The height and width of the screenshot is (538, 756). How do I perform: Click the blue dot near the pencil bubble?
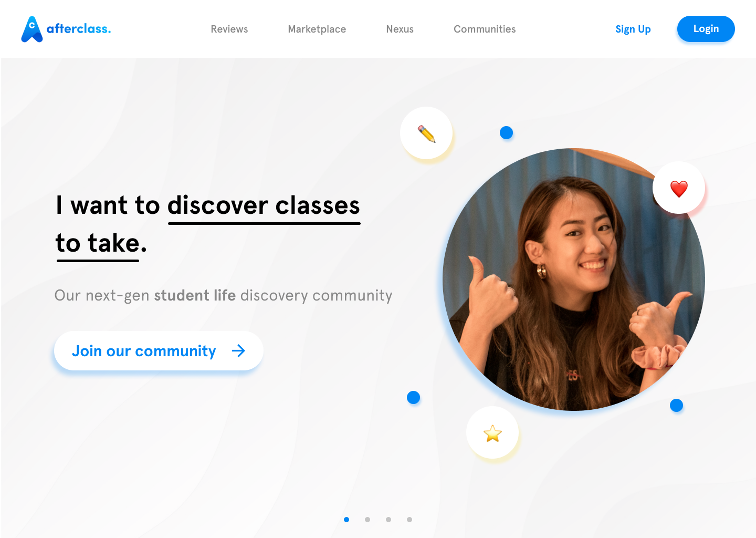[506, 133]
